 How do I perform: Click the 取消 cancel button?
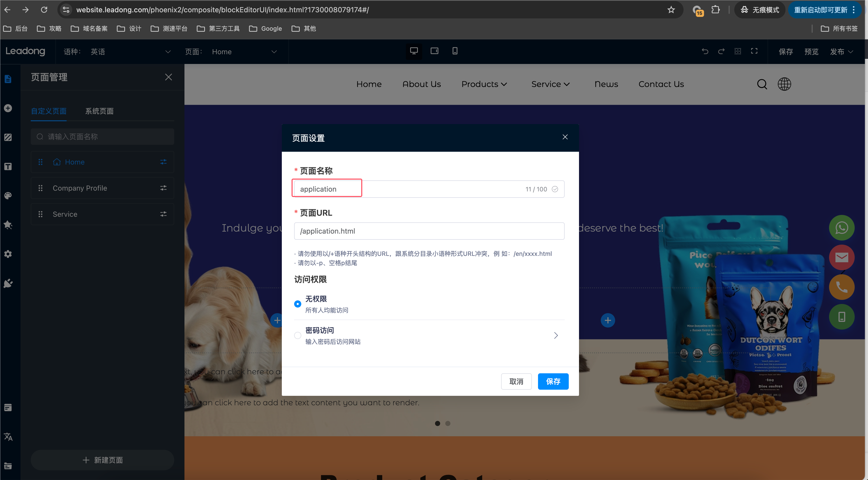tap(516, 381)
